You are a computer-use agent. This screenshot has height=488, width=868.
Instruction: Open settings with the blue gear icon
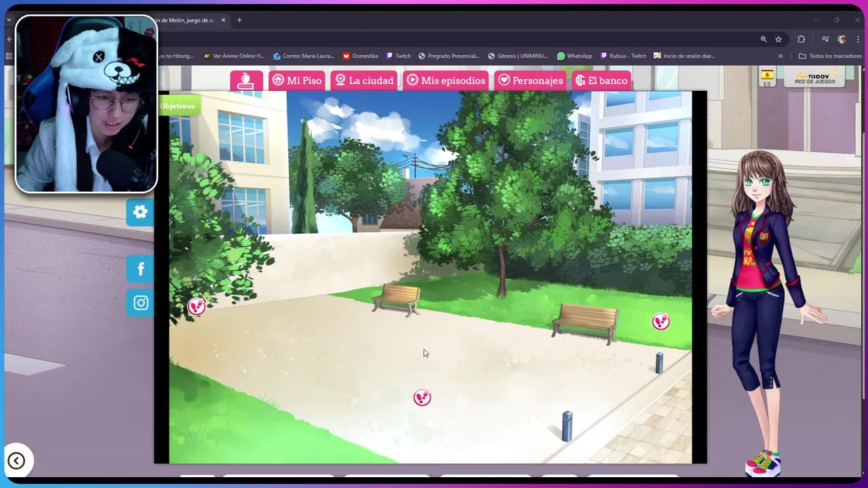(140, 212)
